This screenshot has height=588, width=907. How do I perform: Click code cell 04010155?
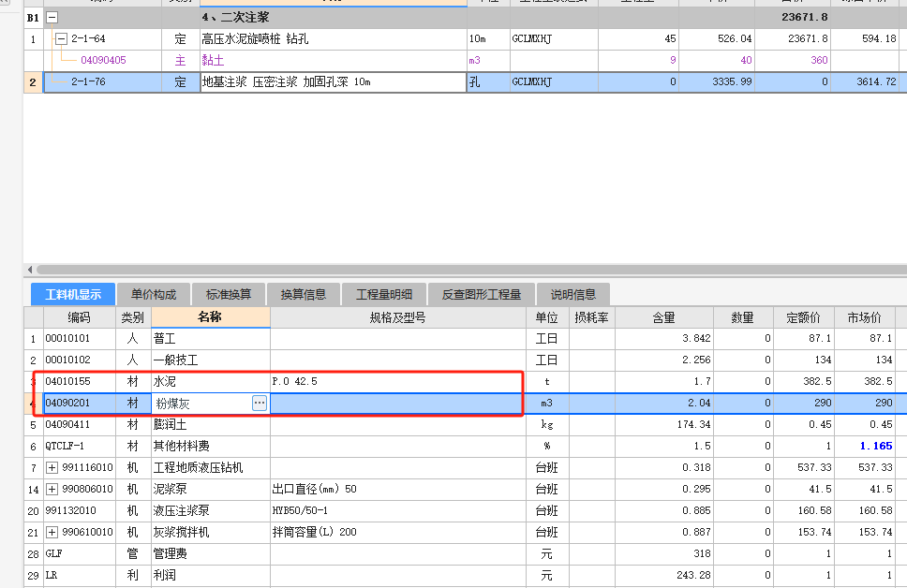80,382
